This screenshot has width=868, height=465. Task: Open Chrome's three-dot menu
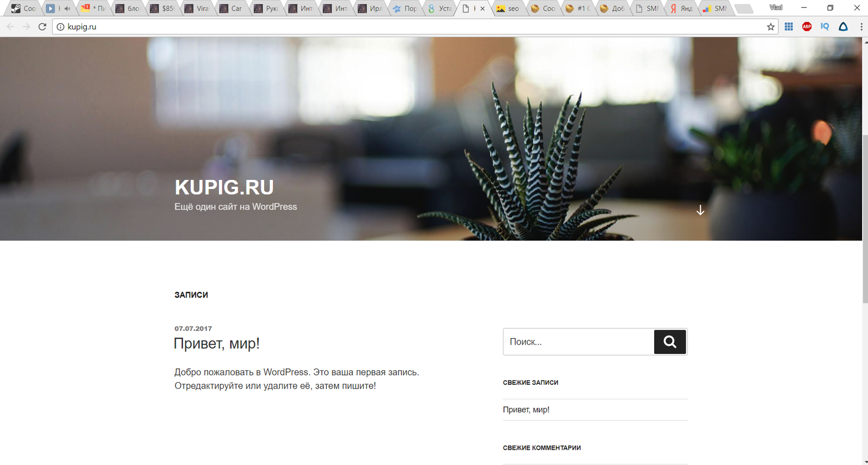click(861, 27)
